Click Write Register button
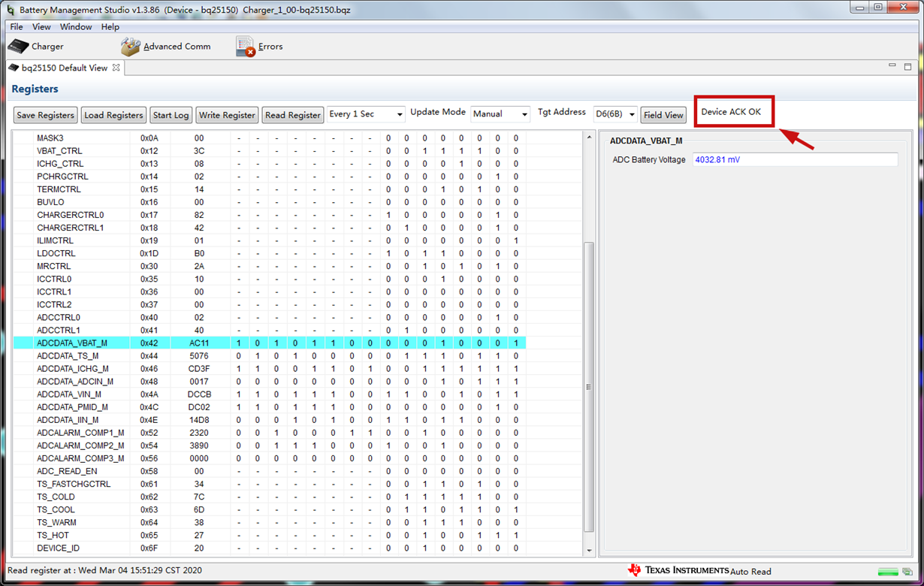 tap(227, 115)
